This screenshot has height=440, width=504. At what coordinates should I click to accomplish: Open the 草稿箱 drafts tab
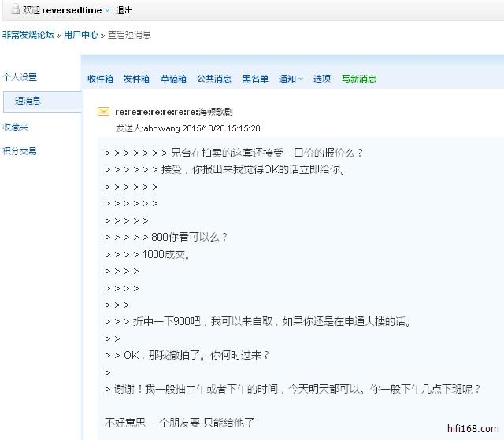(173, 79)
